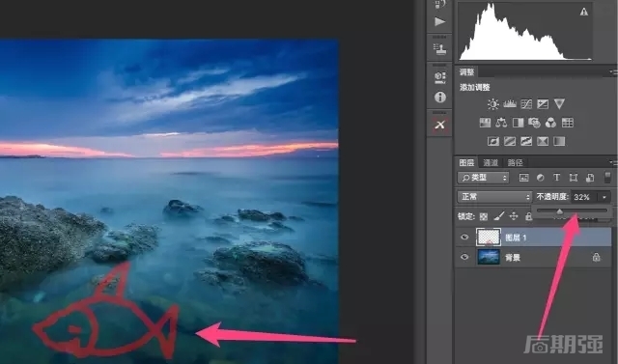Filter layers by text type
This screenshot has height=364, width=618.
click(556, 178)
